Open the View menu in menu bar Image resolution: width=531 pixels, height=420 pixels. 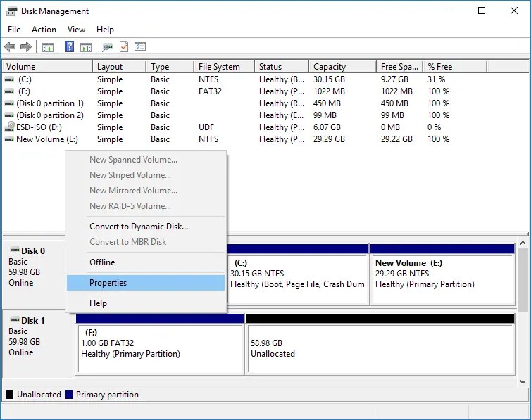tap(76, 30)
